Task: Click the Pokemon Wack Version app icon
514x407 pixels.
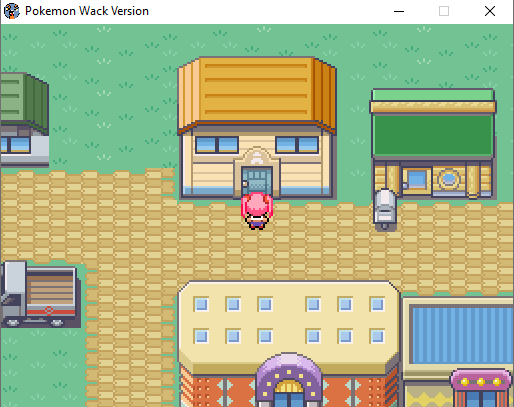Action: pyautogui.click(x=12, y=11)
